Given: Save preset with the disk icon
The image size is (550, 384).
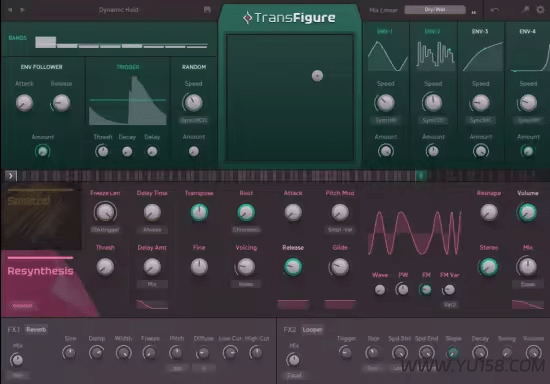Looking at the screenshot, I should 207,9.
